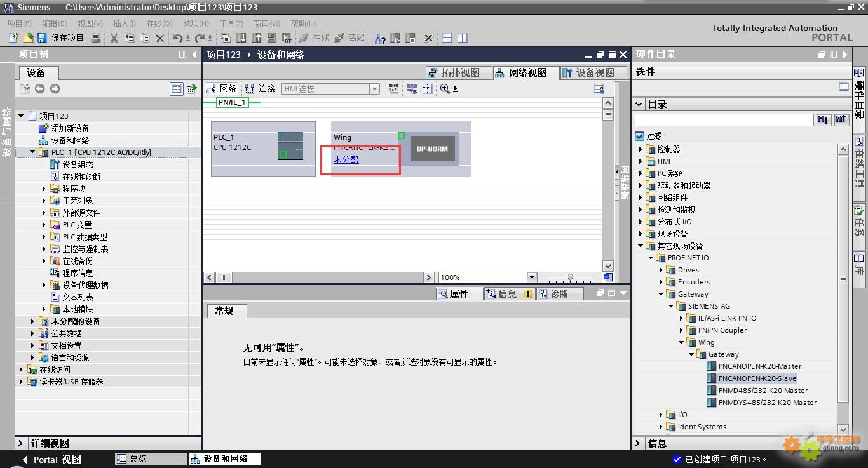Select PNCANOPEN-K20-Master catalog item
This screenshot has height=468, width=868.
(x=754, y=366)
